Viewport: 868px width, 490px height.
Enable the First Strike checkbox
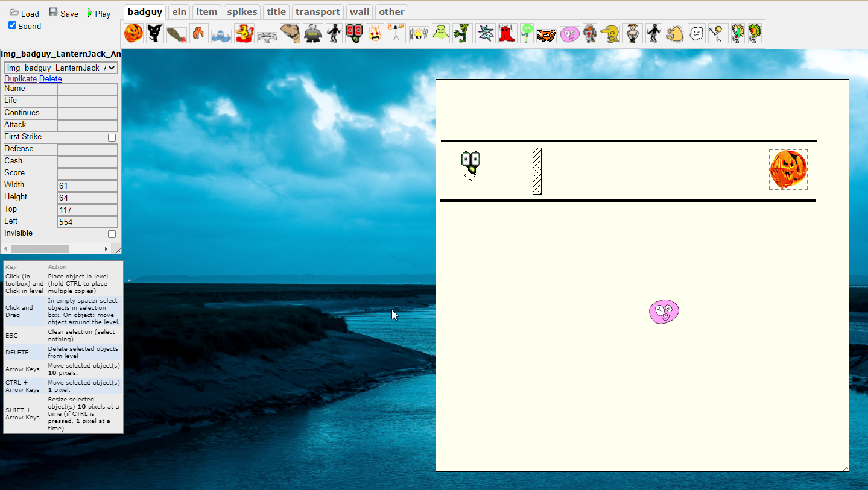point(112,137)
